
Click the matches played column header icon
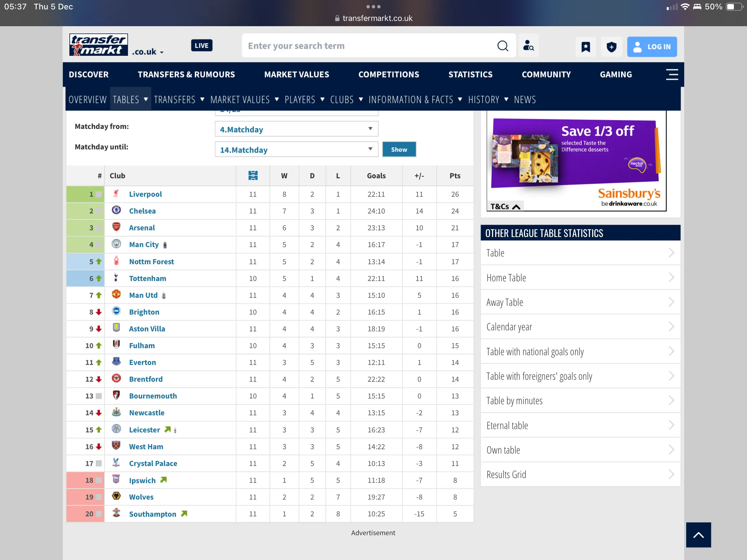point(253,176)
